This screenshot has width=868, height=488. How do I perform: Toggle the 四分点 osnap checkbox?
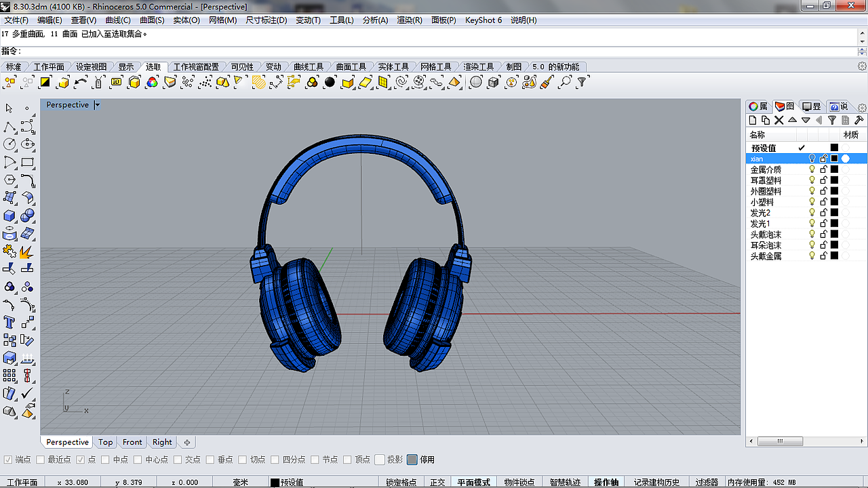[275, 460]
